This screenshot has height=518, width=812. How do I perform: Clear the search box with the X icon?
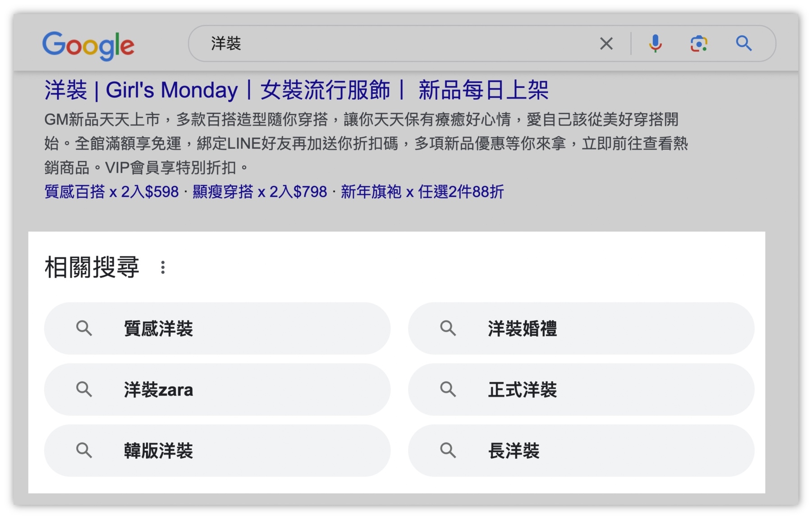point(606,44)
